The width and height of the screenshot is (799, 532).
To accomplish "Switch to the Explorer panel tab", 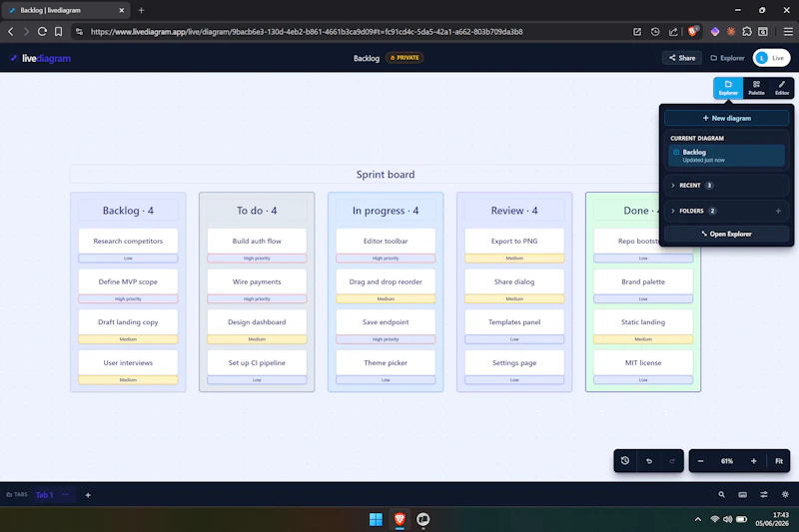I will pos(728,88).
